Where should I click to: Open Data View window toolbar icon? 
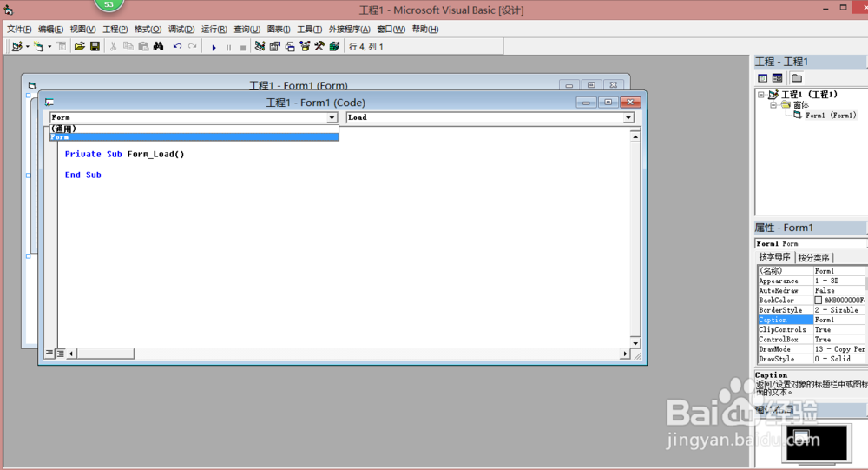(334, 47)
